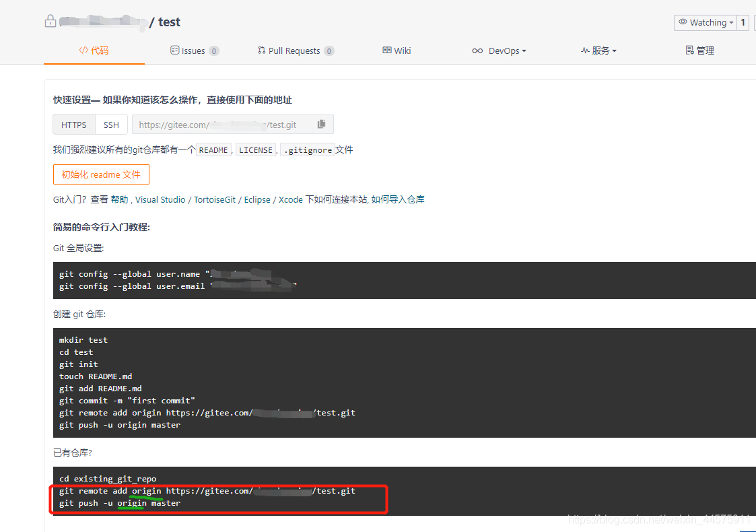Viewport: 756px width, 532px height.
Task: Click the LICENSE tag
Action: tap(256, 150)
